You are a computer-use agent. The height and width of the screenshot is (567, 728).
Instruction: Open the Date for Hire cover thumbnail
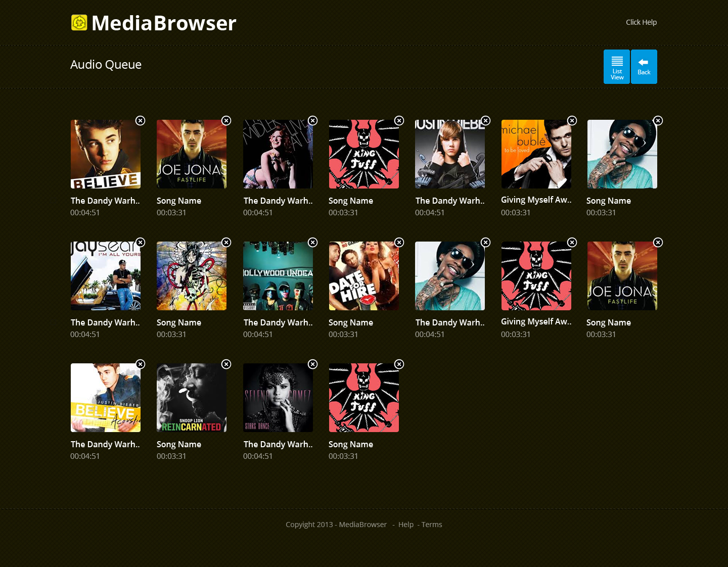point(364,276)
